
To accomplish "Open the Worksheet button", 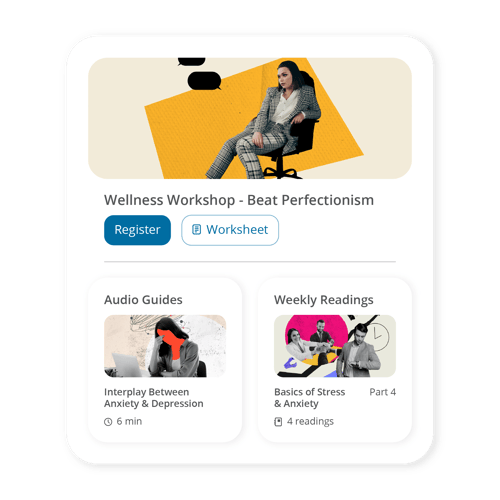I will 230,230.
